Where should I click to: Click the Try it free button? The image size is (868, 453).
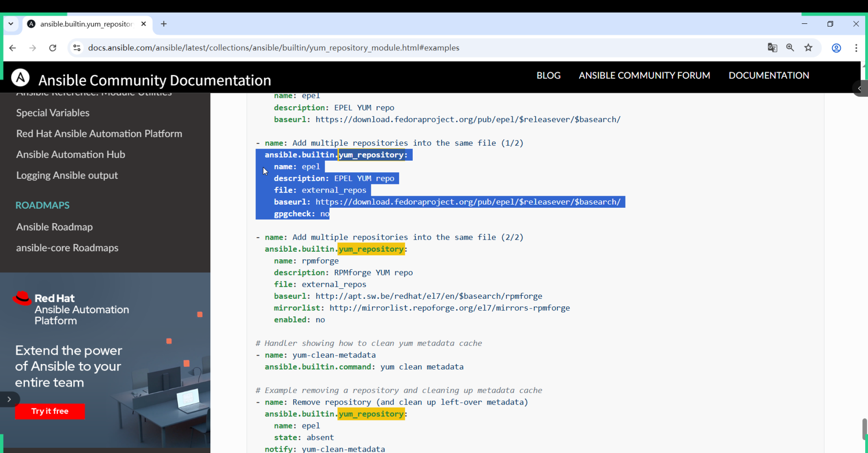(50, 411)
